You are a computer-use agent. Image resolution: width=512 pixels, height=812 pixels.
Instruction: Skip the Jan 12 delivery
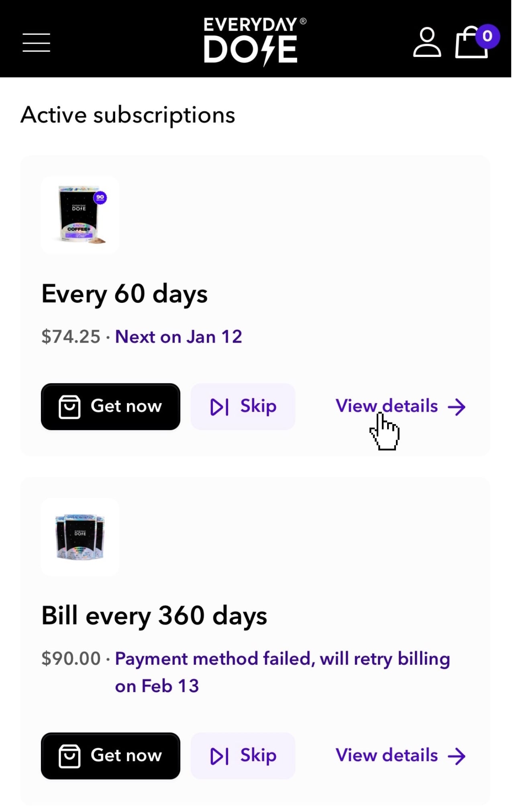point(243,406)
